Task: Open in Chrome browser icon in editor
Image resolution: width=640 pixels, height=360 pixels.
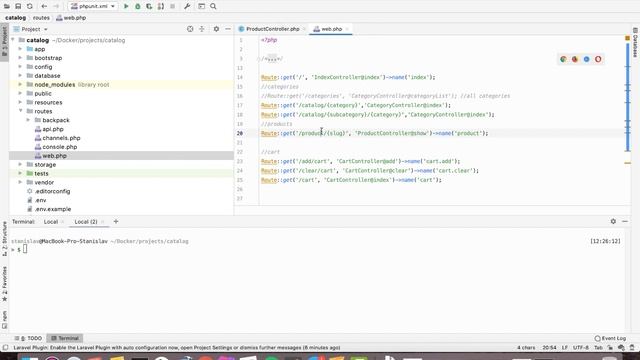Action: [x=563, y=59]
